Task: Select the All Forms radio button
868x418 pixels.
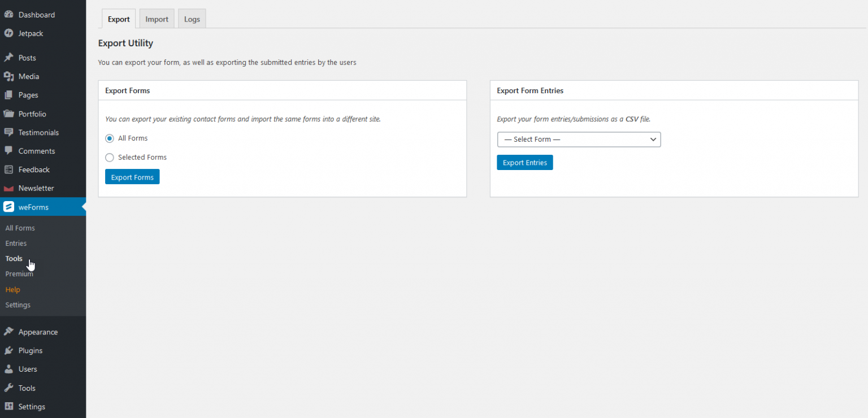Action: click(x=109, y=138)
